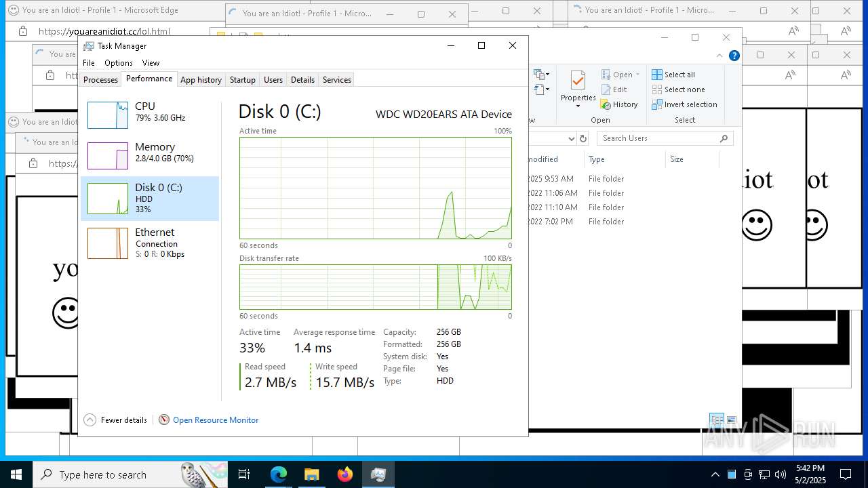Screen dimensions: 868x488
Task: Click the youareanidiot.cc URL in Edge
Action: click(104, 32)
